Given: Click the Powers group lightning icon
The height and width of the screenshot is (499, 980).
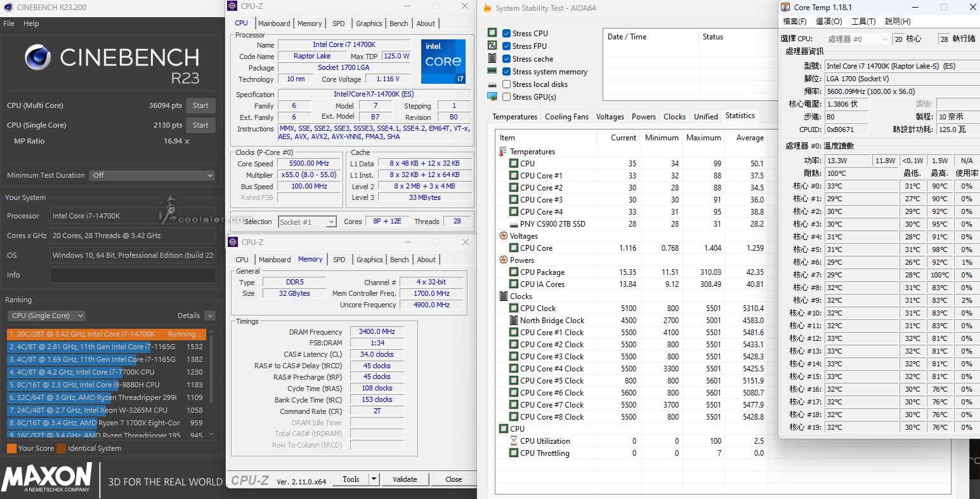Looking at the screenshot, I should (x=504, y=260).
